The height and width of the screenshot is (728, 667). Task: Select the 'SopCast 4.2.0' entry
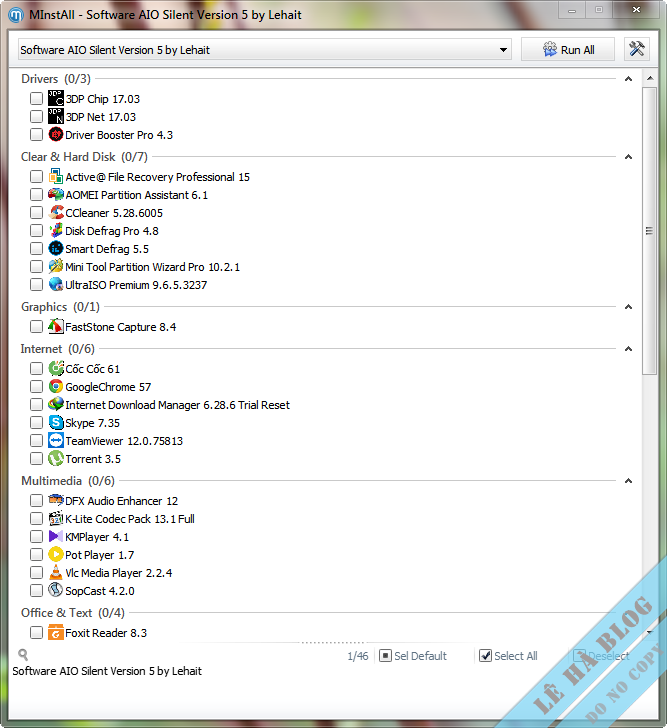100,591
